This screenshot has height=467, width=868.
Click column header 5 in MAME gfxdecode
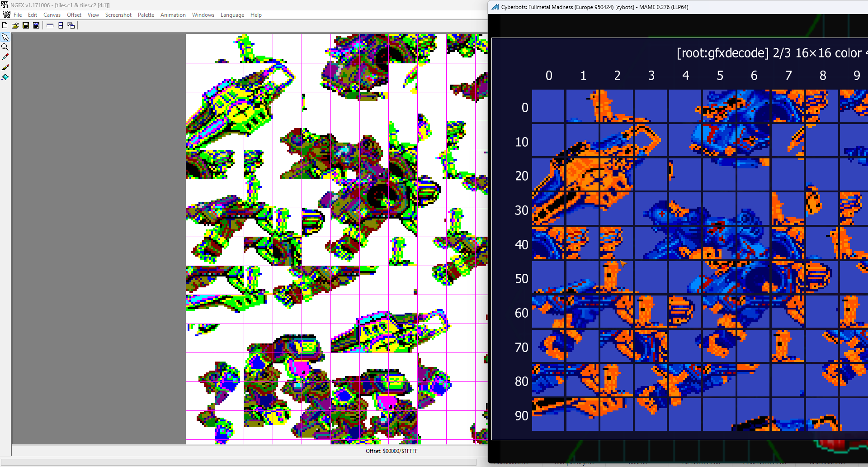click(720, 76)
